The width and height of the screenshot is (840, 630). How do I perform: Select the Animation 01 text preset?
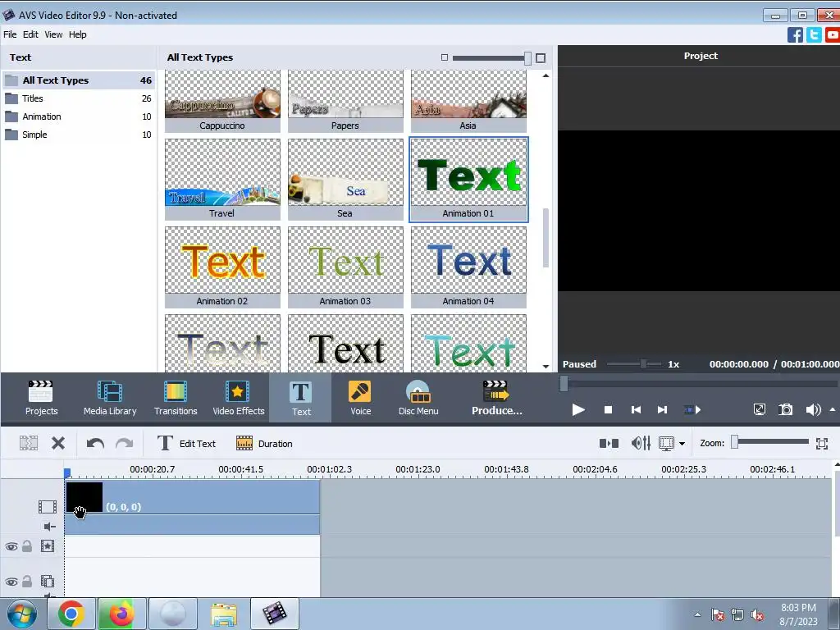coord(468,180)
